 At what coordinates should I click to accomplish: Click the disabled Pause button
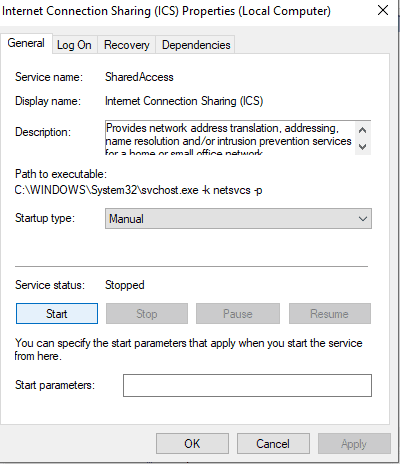[238, 313]
